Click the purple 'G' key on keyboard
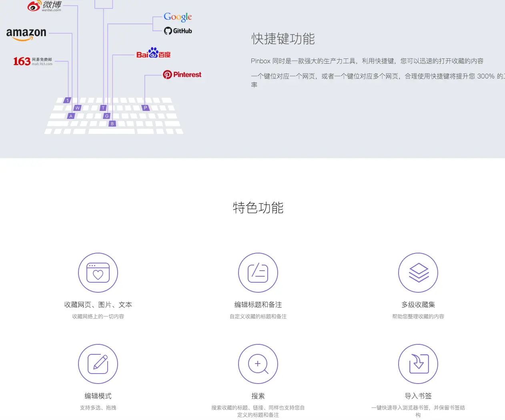505x420 pixels. tap(106, 116)
